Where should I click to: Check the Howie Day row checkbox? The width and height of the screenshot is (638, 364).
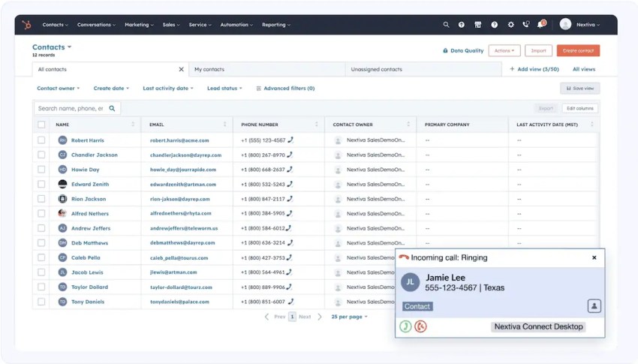pos(41,169)
